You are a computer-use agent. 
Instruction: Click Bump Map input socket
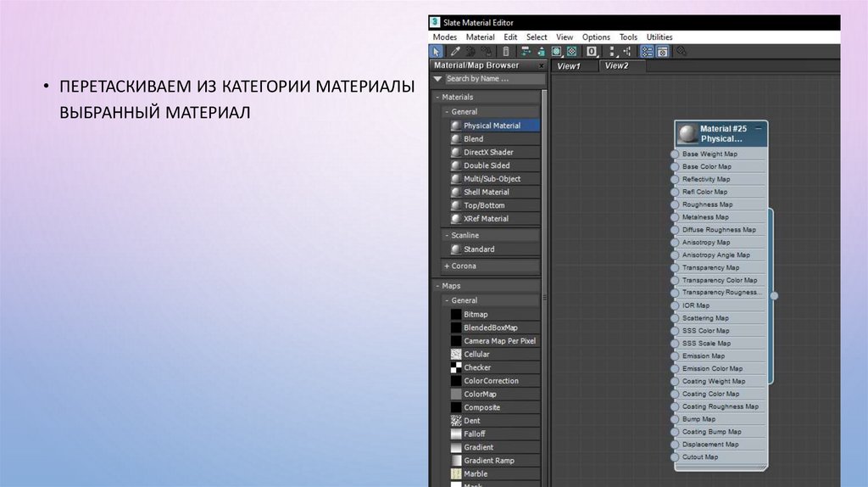point(674,419)
